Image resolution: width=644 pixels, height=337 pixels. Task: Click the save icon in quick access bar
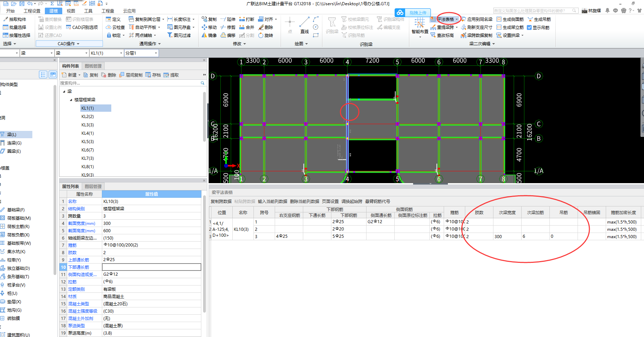coord(22,3)
